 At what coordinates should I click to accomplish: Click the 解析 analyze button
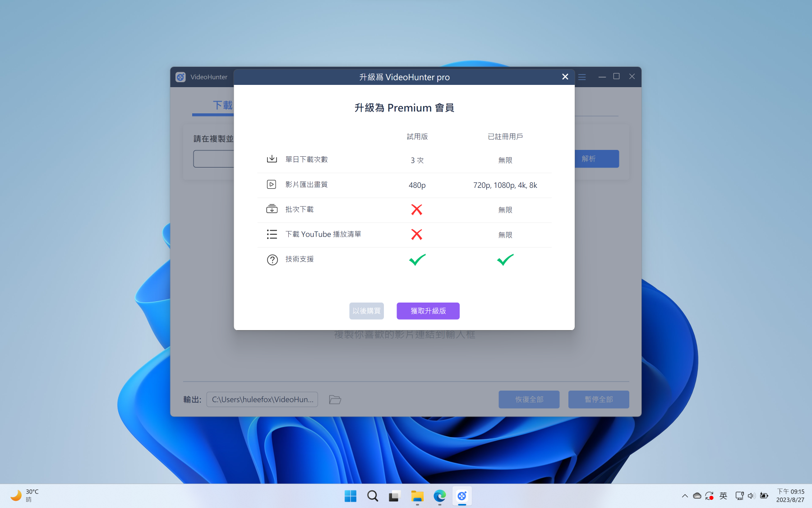tap(596, 159)
